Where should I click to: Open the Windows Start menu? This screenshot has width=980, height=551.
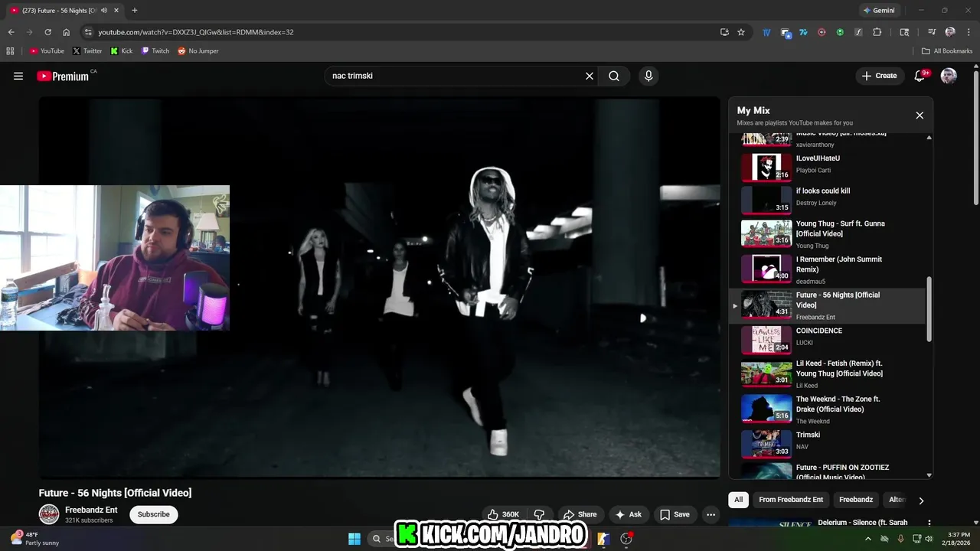[x=354, y=539]
